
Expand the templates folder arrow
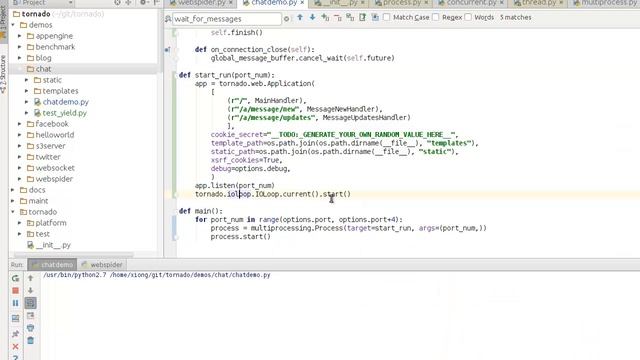click(27, 91)
